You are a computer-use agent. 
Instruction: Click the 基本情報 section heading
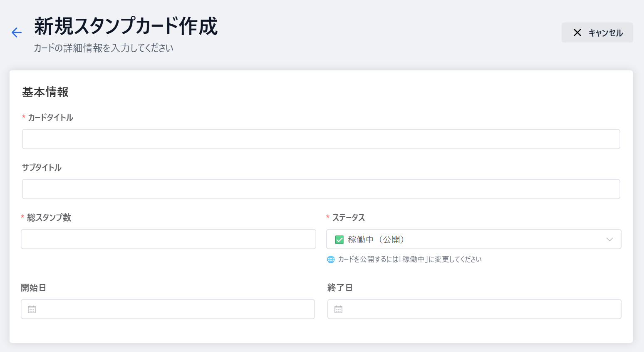45,92
